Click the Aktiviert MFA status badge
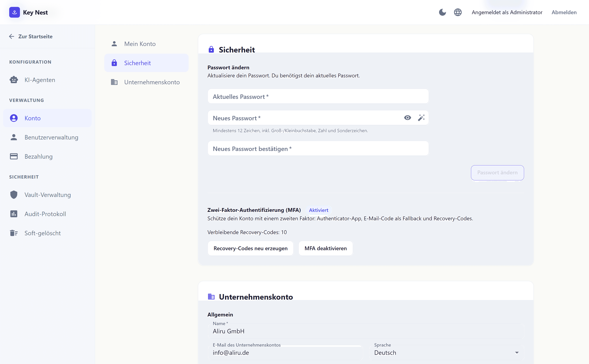The height and width of the screenshot is (364, 589). coord(318,210)
